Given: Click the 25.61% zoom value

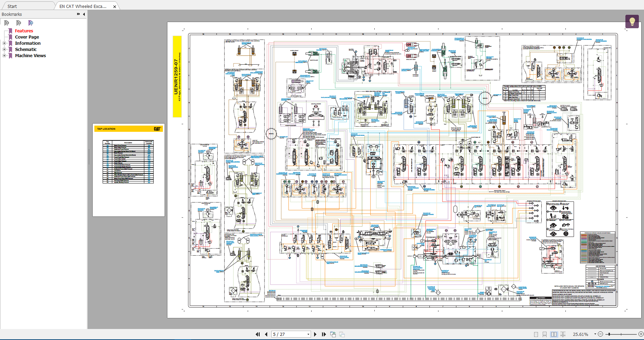Looking at the screenshot, I should [x=581, y=334].
